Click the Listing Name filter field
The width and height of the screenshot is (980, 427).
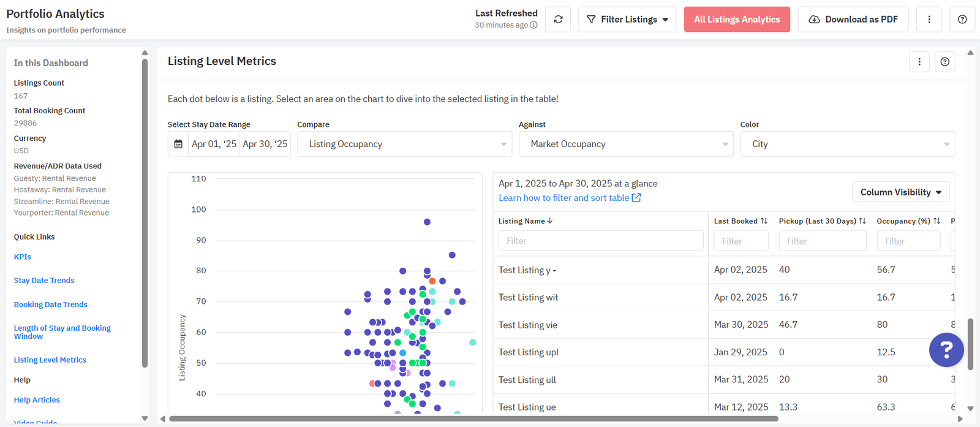[x=601, y=241]
